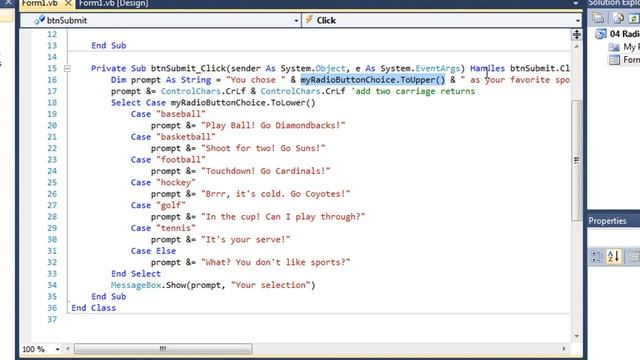Click "Brrr, it's cold. Go Coyotes!" string
The image size is (640, 360).
coord(276,194)
